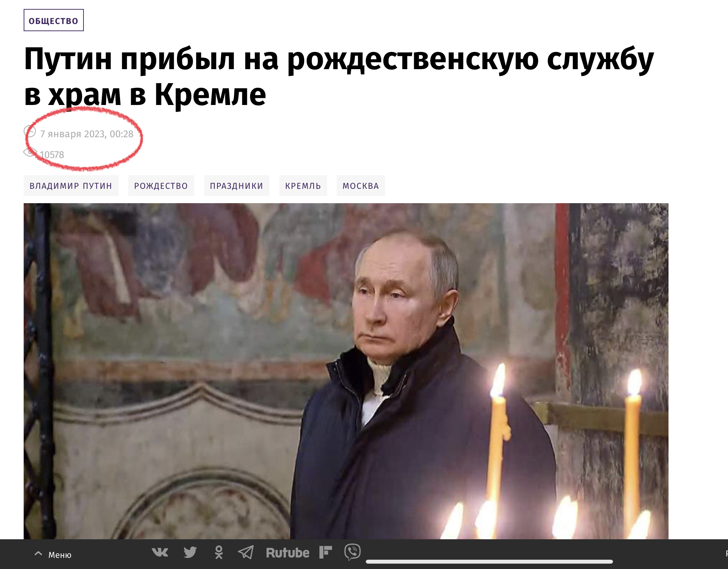This screenshot has width=728, height=569.
Task: Open the main article photo
Action: (x=346, y=371)
